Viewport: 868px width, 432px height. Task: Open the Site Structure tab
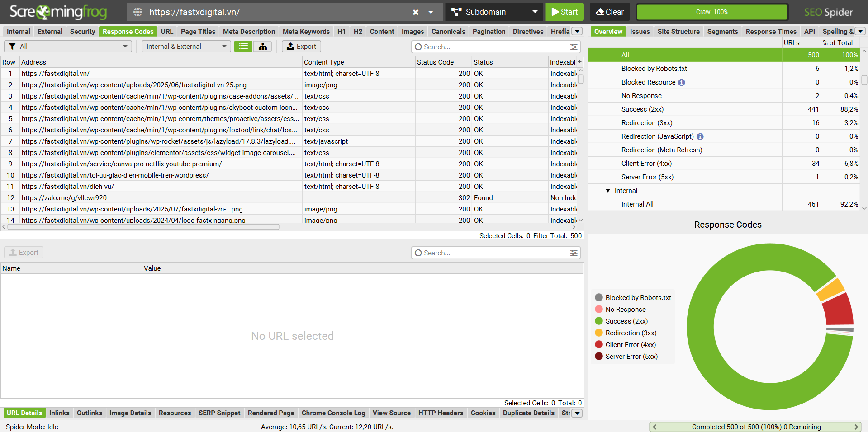point(678,32)
